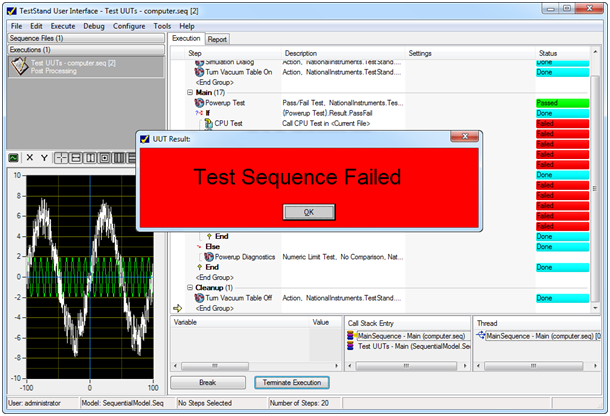Image resolution: width=610 pixels, height=416 pixels.
Task: Select MainSequence entry icon in Call Stack
Action: 351,336
